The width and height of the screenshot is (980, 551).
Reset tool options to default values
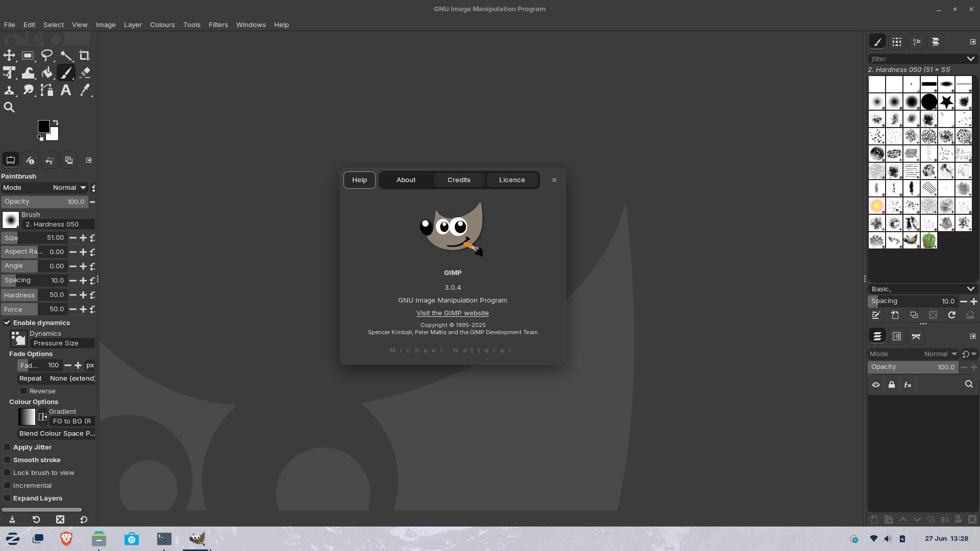pos(84,519)
